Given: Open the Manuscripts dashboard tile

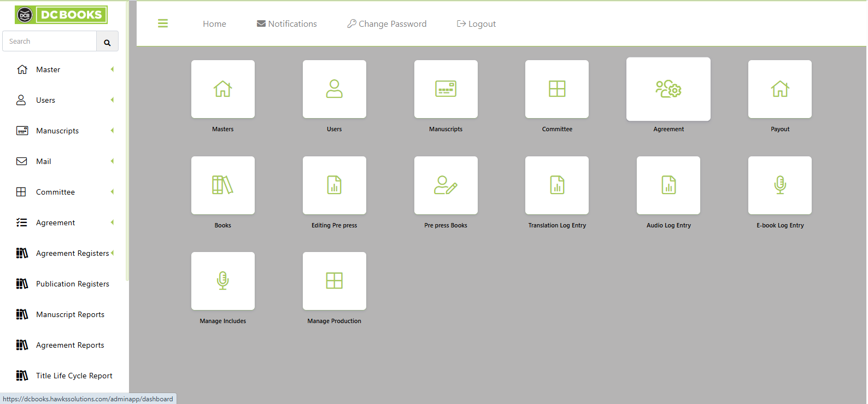Looking at the screenshot, I should 445,89.
